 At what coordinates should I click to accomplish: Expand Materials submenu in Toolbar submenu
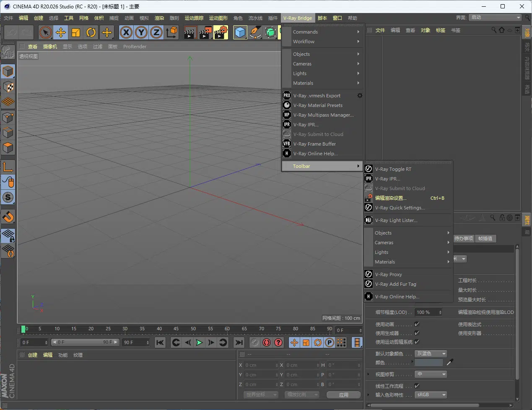tap(408, 262)
